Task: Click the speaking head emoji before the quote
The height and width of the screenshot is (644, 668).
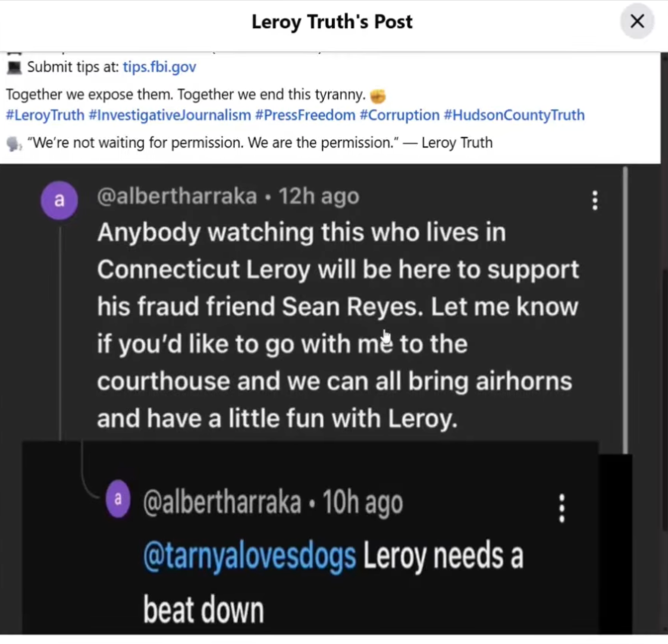Action: coord(14,142)
